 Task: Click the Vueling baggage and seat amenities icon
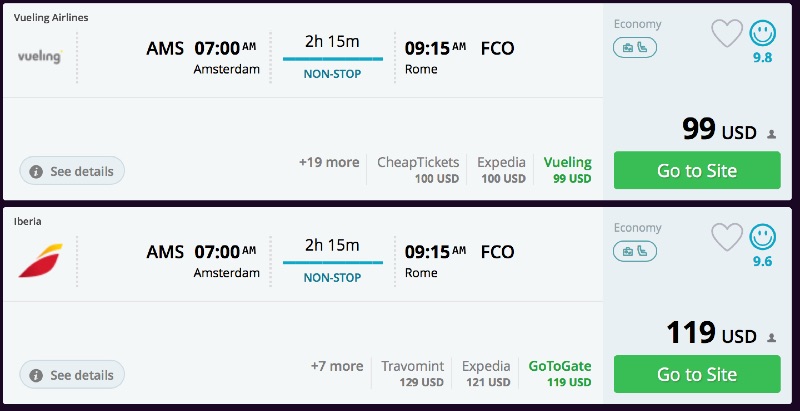(x=635, y=47)
